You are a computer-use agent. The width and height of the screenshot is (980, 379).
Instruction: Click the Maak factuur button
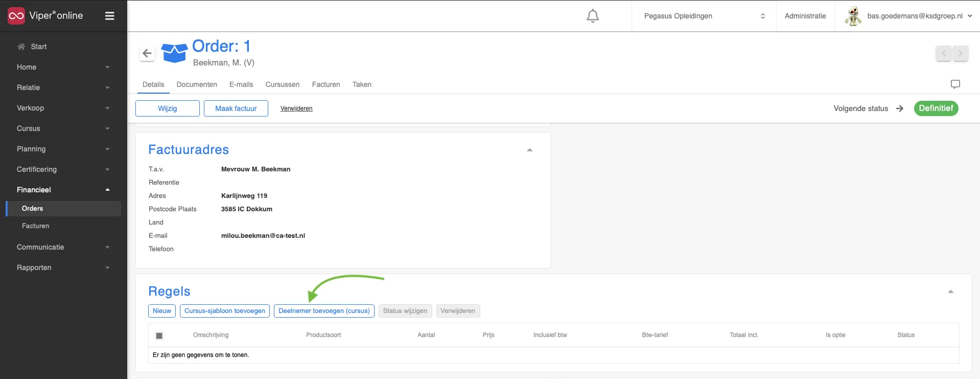click(236, 108)
